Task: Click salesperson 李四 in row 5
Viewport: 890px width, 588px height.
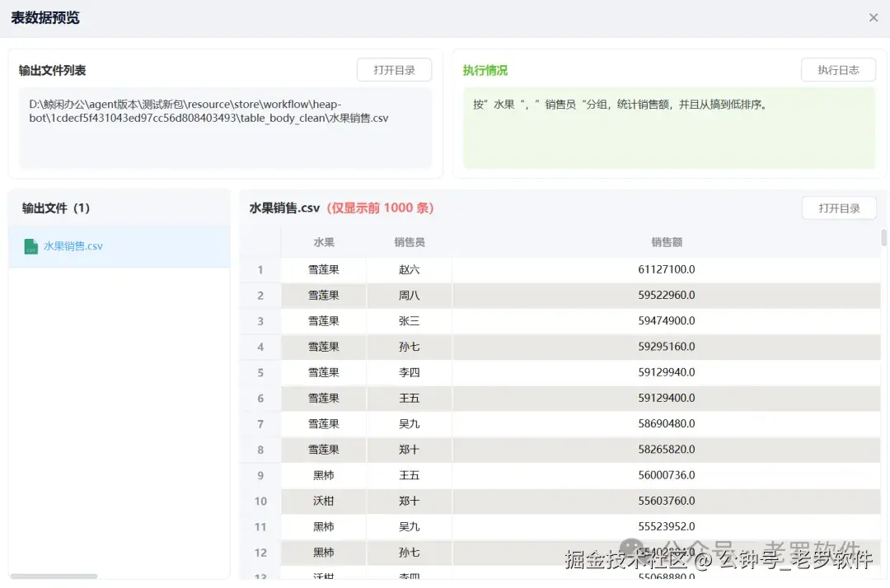Action: coord(410,372)
